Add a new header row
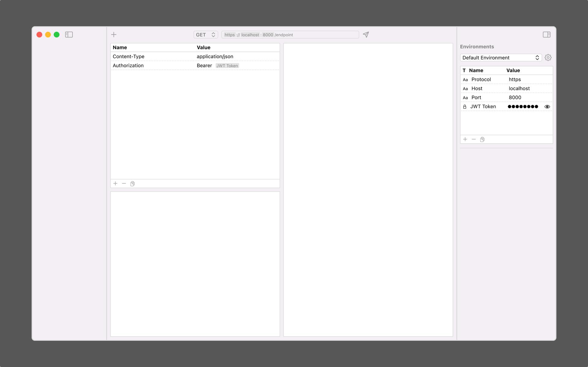 (x=115, y=184)
